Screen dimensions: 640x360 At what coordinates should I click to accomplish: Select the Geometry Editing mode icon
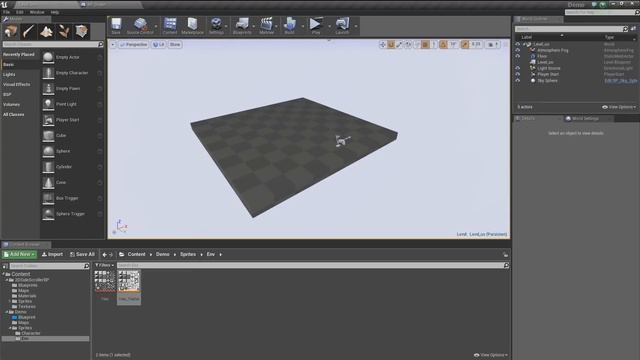click(82, 31)
